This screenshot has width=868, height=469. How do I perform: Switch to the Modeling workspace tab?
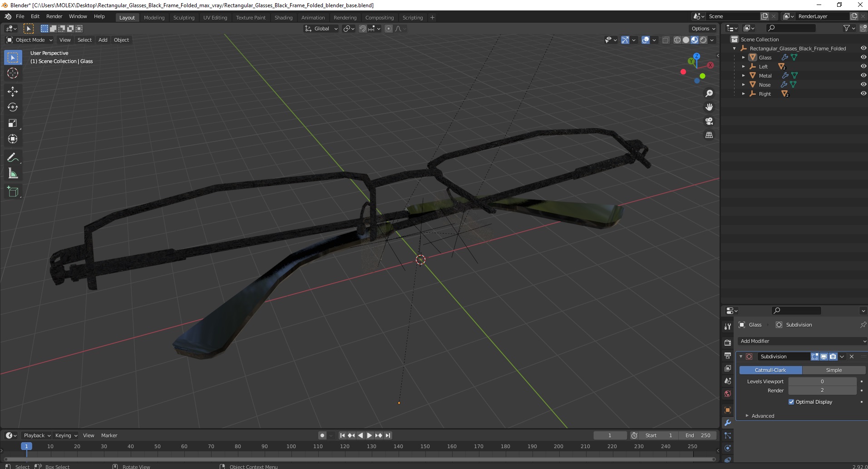(154, 18)
